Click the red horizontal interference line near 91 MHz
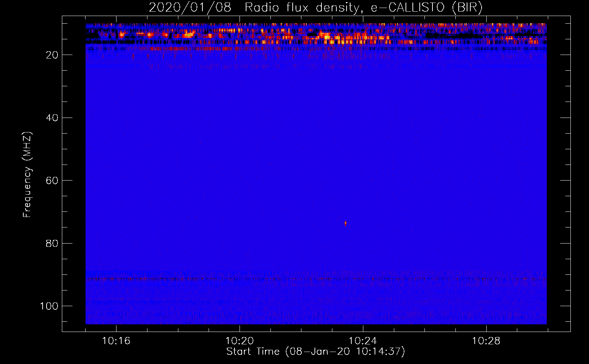 tap(316, 279)
